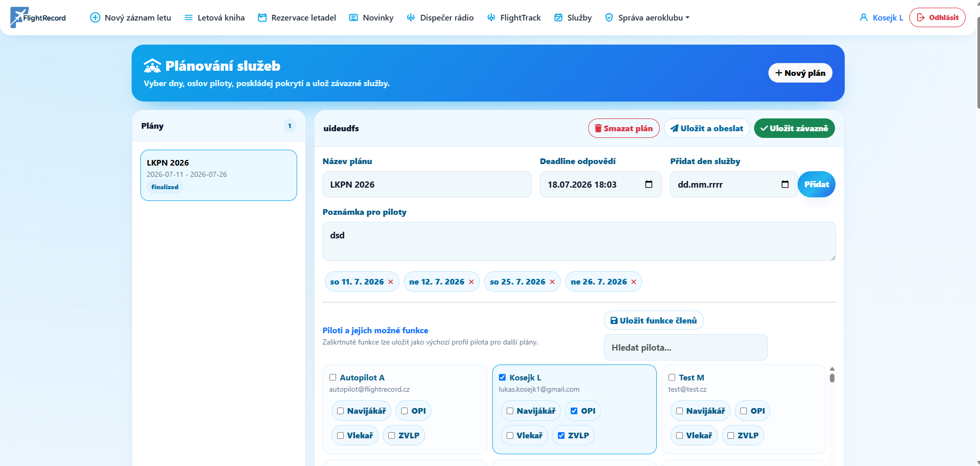Click Uložit a obeslat button
The width and height of the screenshot is (980, 466).
point(707,128)
